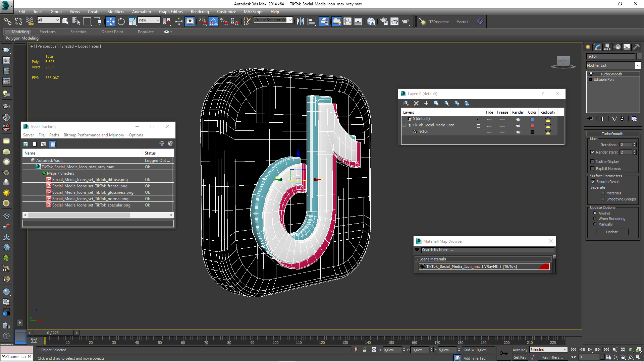Viewport: 644px width, 362px height.
Task: Open the Modifiers menu
Action: (x=115, y=12)
